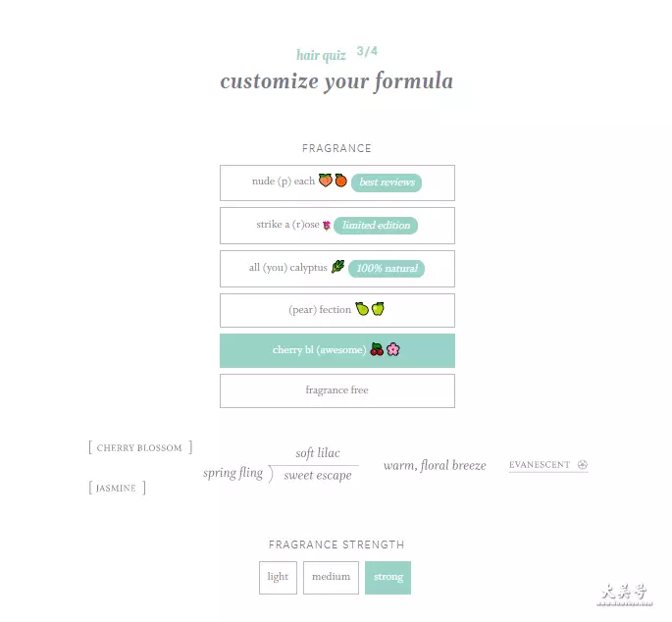Image resolution: width=672 pixels, height=622 pixels.
Task: Click the green apple emoji icon
Action: click(378, 309)
